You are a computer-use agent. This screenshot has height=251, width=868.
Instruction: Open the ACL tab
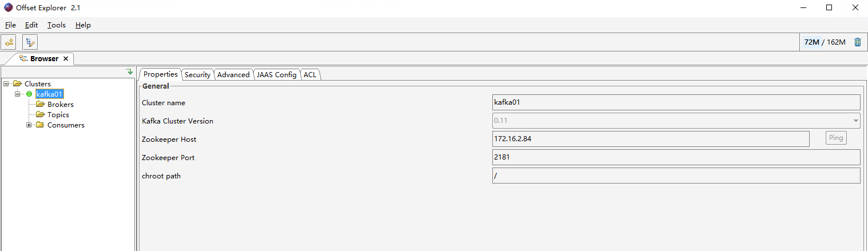click(310, 74)
